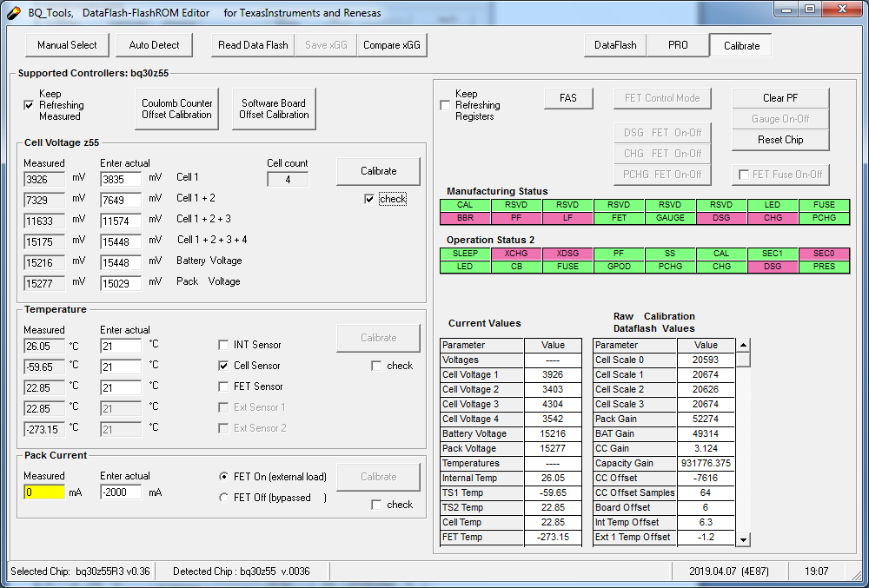The height and width of the screenshot is (588, 869).
Task: Select CC Offset value -7616
Action: click(x=706, y=478)
